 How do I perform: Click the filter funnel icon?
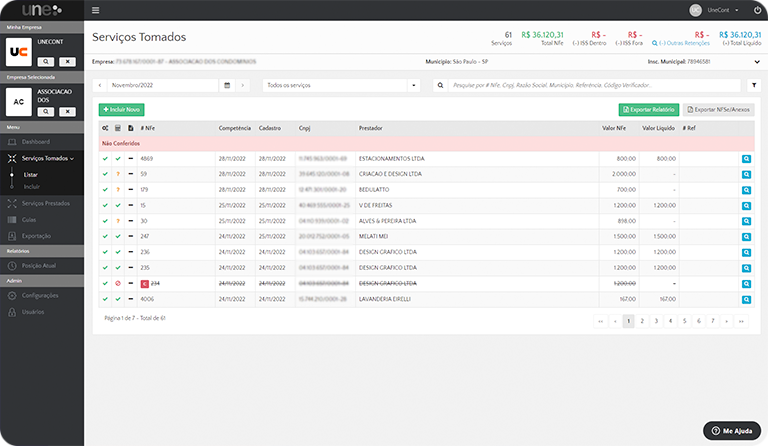pos(755,86)
